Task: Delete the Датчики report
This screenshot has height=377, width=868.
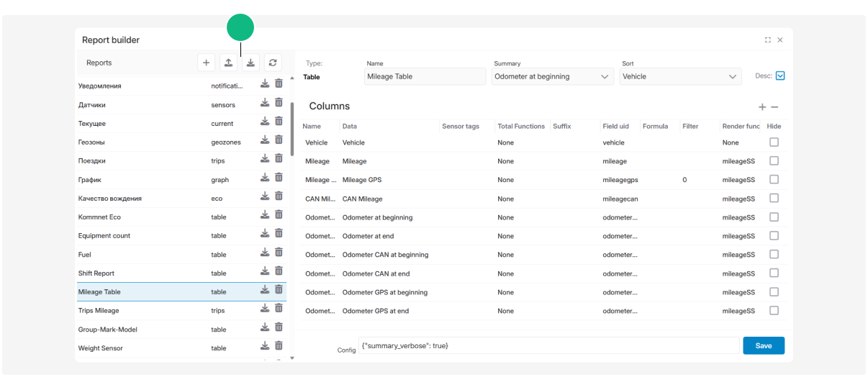Action: coord(279,102)
